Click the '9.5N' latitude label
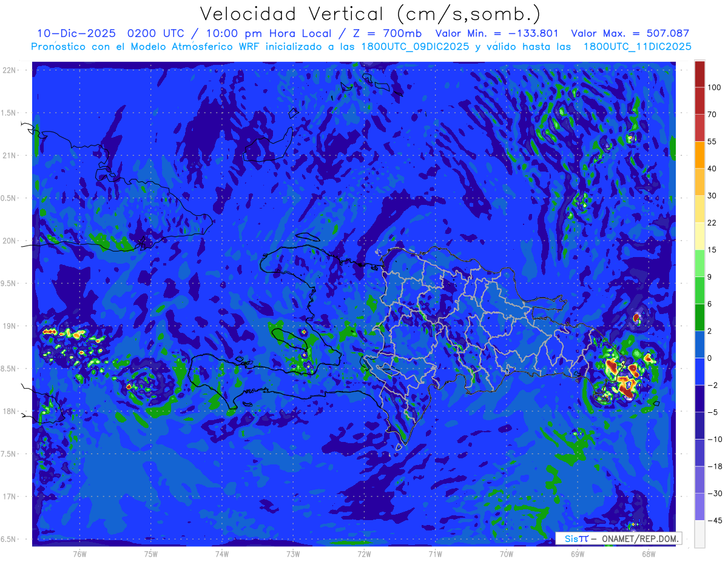This screenshot has width=728, height=562. coord(9,283)
